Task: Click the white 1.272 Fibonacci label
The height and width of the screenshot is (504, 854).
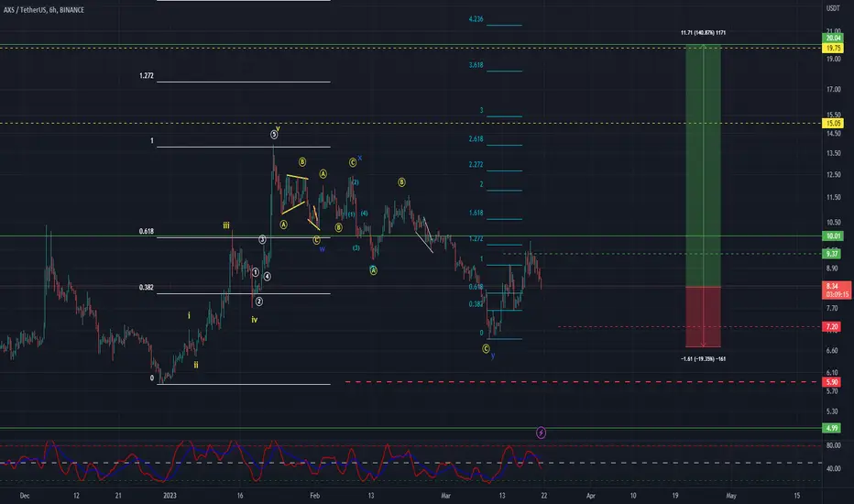Action: 146,76
